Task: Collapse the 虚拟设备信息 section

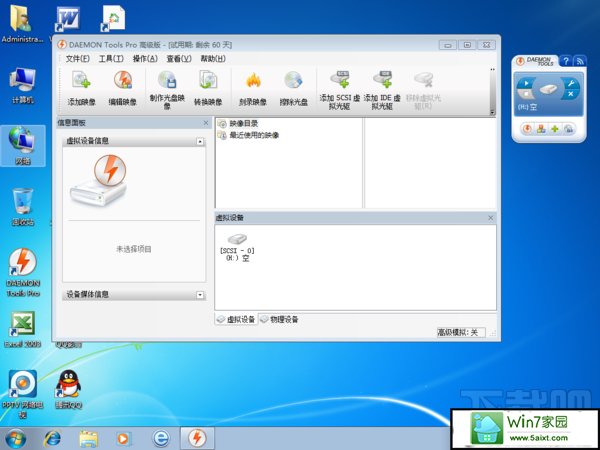Action: click(x=200, y=142)
